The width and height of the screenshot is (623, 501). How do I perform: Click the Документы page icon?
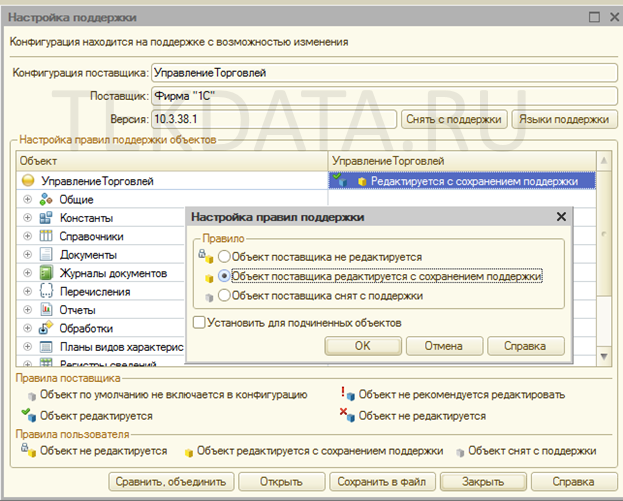[46, 254]
